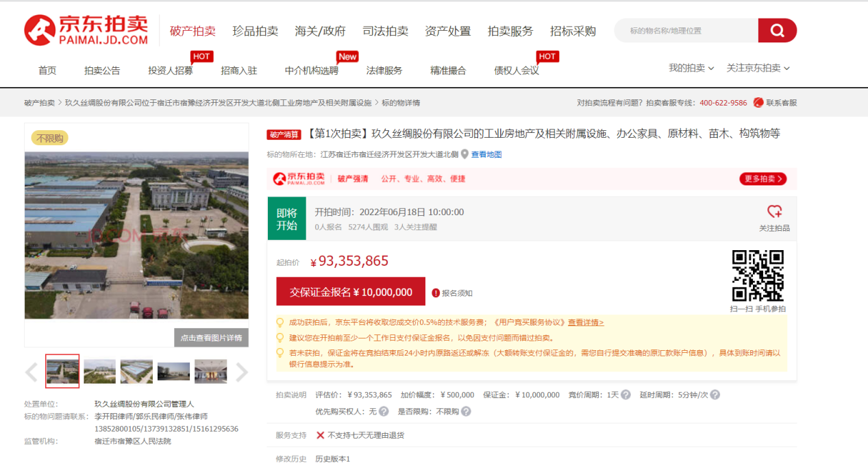Open the 资产处置 tab
The image size is (868, 468).
pyautogui.click(x=448, y=31)
